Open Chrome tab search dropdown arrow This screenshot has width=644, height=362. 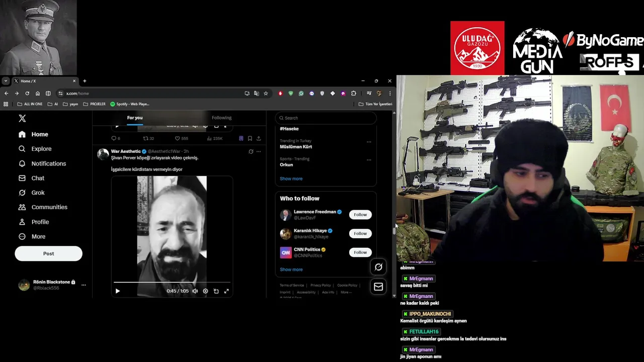tap(6, 81)
